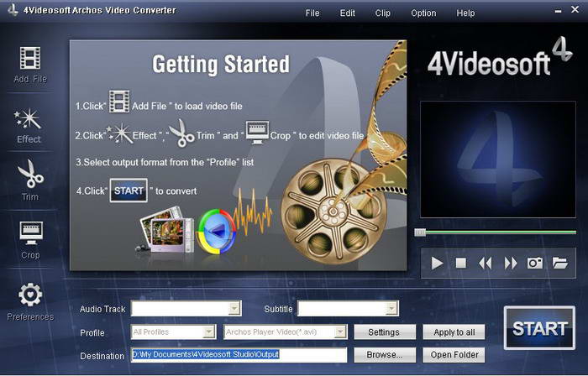The image size is (588, 376).
Task: Stop the video playback
Action: coord(461,263)
